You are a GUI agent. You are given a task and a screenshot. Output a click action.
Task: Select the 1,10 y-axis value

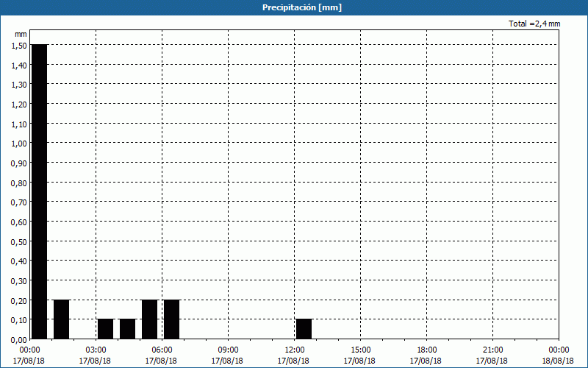tap(19, 124)
